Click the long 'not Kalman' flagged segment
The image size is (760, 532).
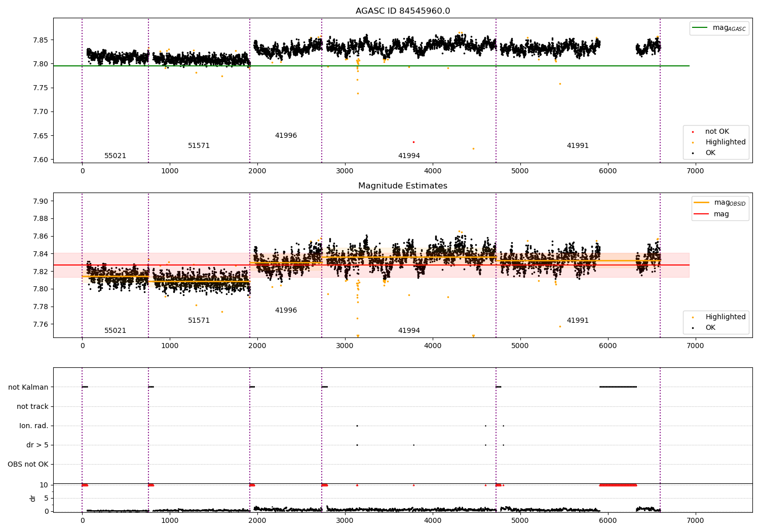coord(618,387)
